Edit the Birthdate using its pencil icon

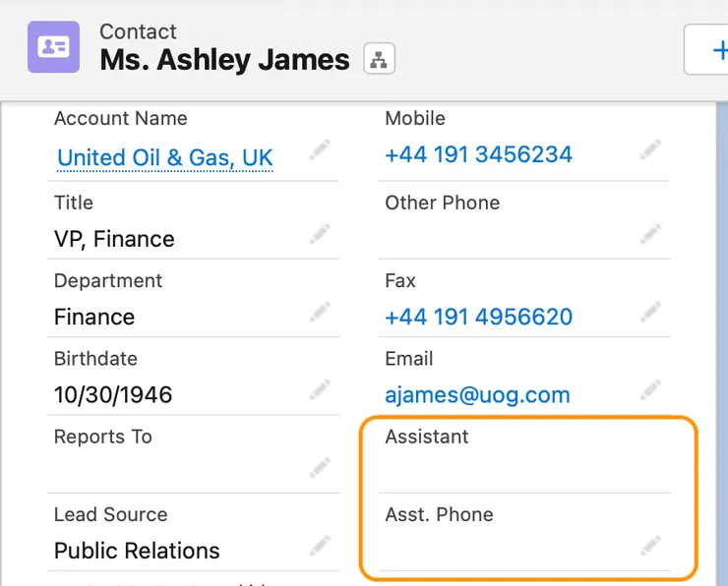pos(320,389)
